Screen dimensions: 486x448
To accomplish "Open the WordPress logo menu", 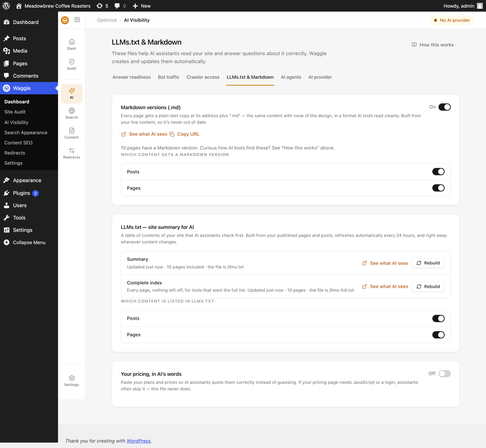I will point(6,6).
